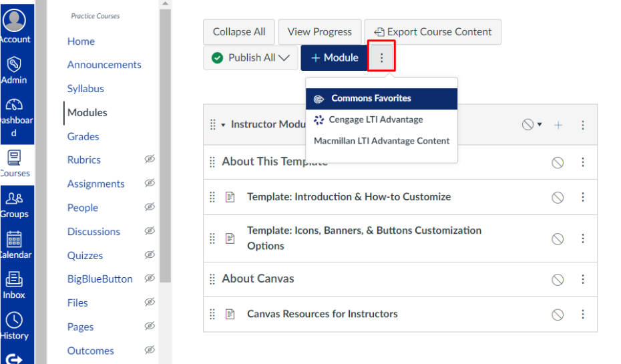621x364 pixels.
Task: Click scrollbar up arrow in course navigation
Action: [165, 3]
